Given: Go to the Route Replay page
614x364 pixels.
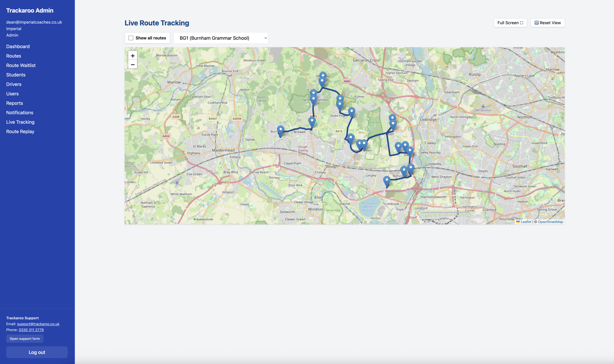Looking at the screenshot, I should 20,131.
